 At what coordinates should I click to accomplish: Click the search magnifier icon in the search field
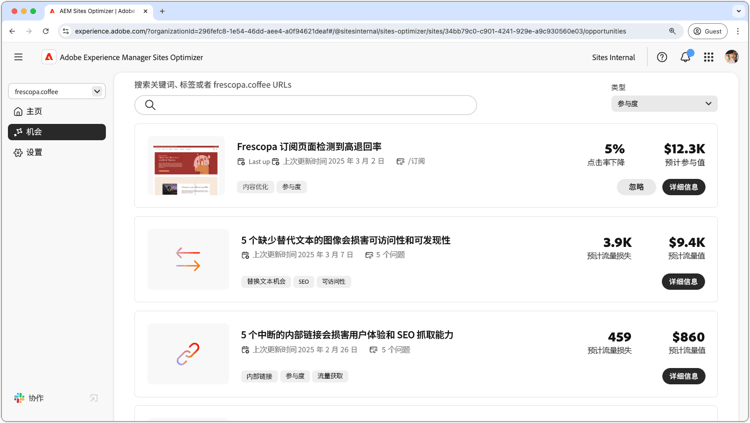[150, 105]
